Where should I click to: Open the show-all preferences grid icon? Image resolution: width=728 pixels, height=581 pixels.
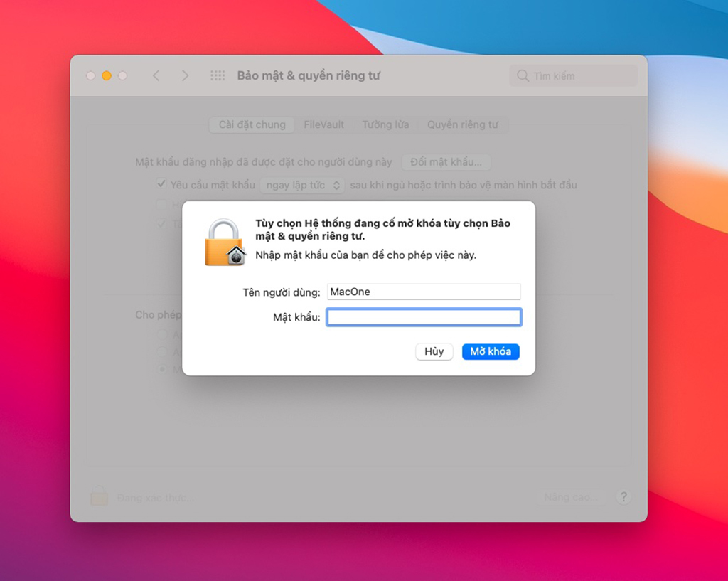(218, 75)
